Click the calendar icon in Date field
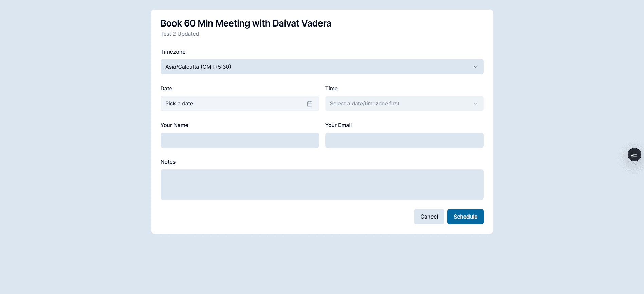The width and height of the screenshot is (644, 294). tap(309, 104)
